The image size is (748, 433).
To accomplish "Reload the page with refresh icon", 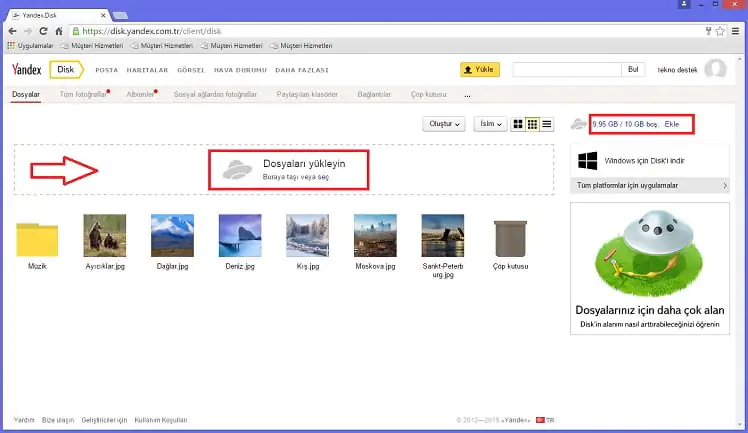I will click(x=43, y=31).
